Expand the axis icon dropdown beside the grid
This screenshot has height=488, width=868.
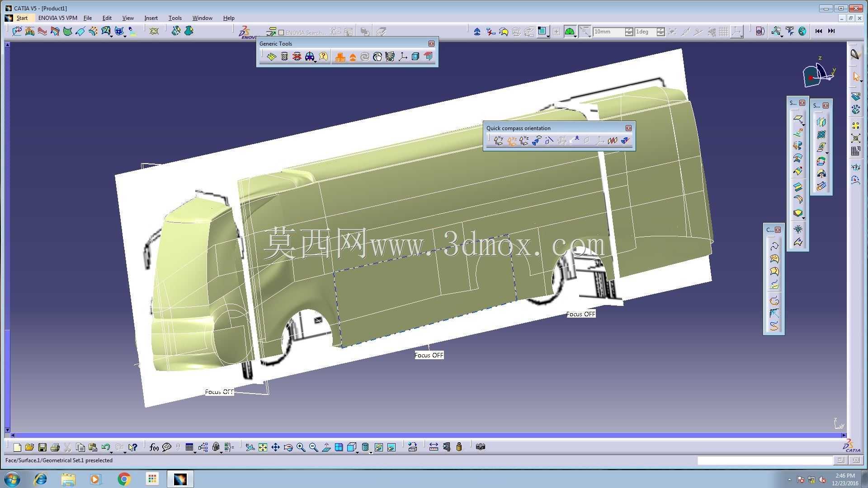click(742, 36)
